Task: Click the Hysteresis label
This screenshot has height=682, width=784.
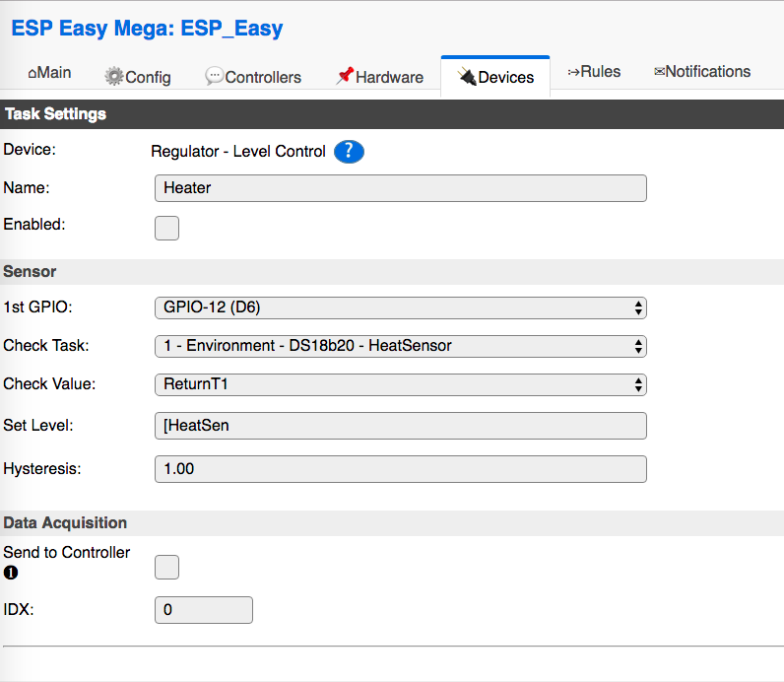Action: point(42,469)
